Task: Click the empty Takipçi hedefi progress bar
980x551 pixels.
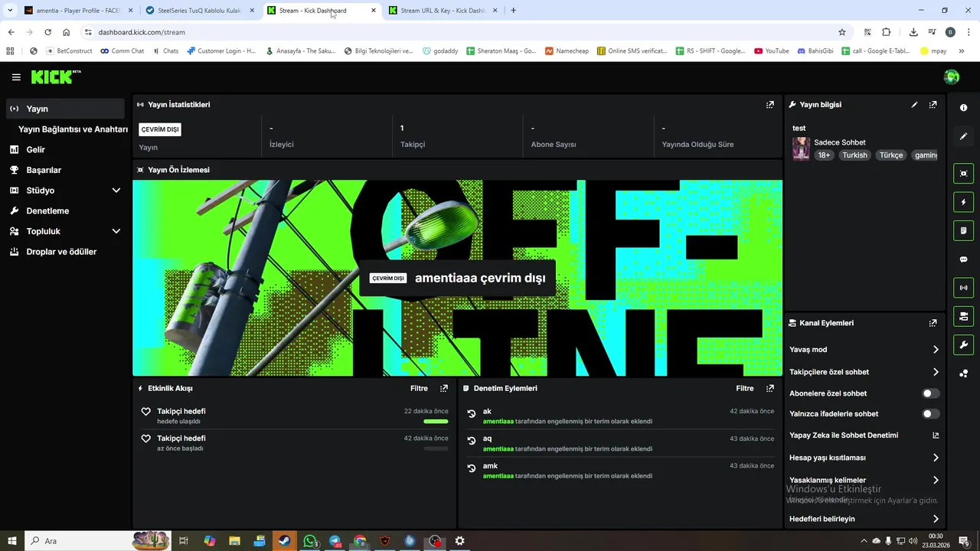Action: [x=436, y=448]
